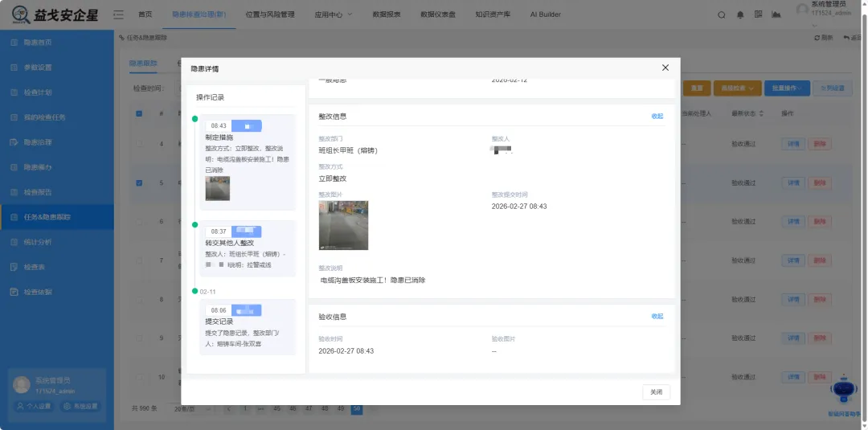Screen dimensions: 868x430
Task: Click the 隐患治理 sidebar icon
Action: click(14, 142)
